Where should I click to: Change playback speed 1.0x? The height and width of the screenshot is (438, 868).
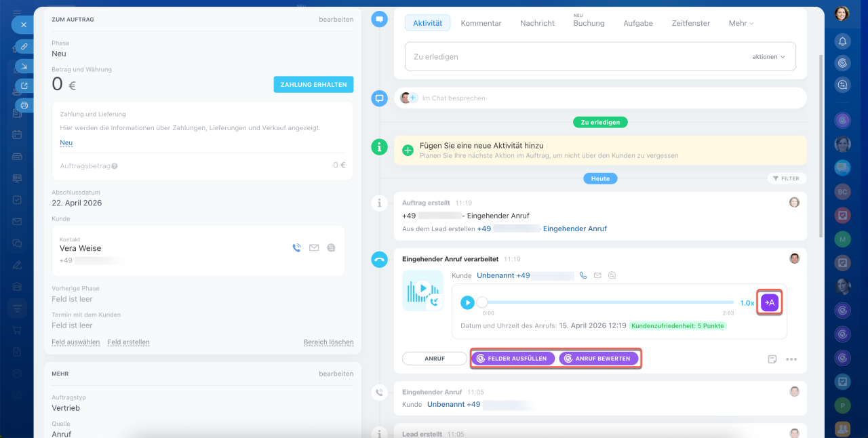747,303
